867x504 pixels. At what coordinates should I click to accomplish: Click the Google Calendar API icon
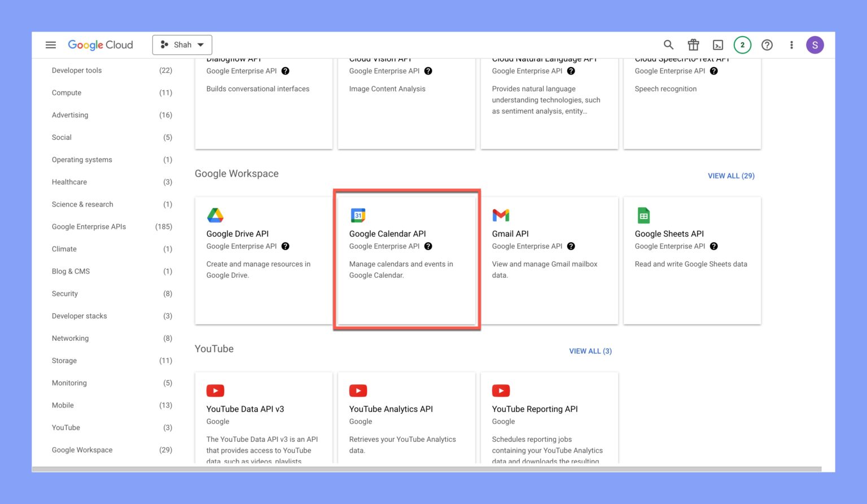point(358,215)
